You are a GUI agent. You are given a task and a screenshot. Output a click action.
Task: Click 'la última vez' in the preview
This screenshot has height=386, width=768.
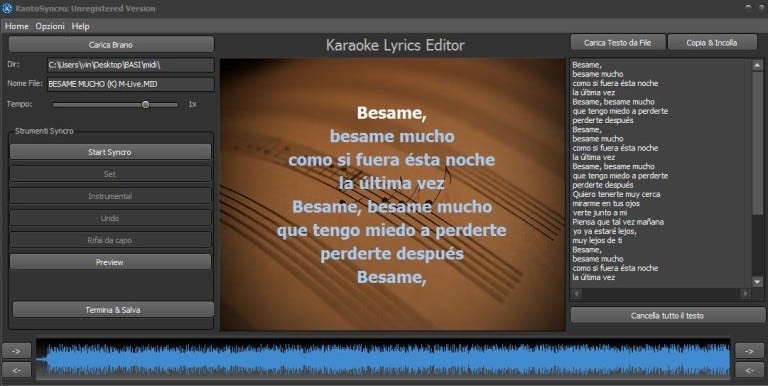coord(391,184)
